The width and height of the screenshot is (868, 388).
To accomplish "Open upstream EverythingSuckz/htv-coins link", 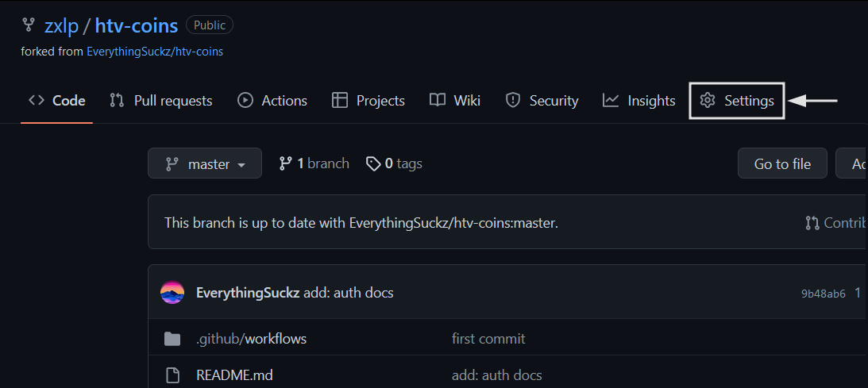I will point(155,52).
